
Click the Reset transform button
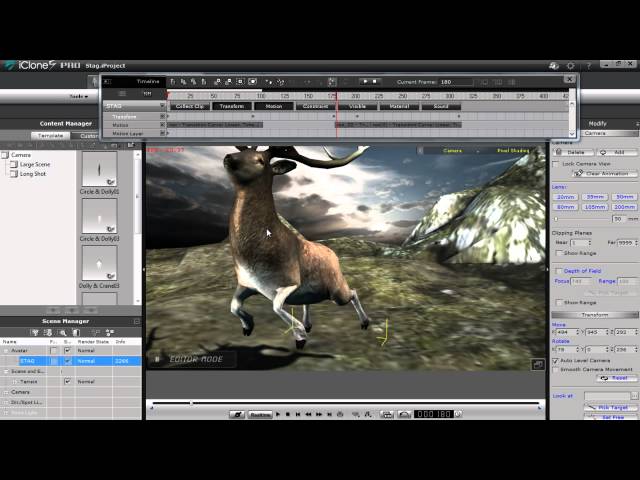point(617,378)
